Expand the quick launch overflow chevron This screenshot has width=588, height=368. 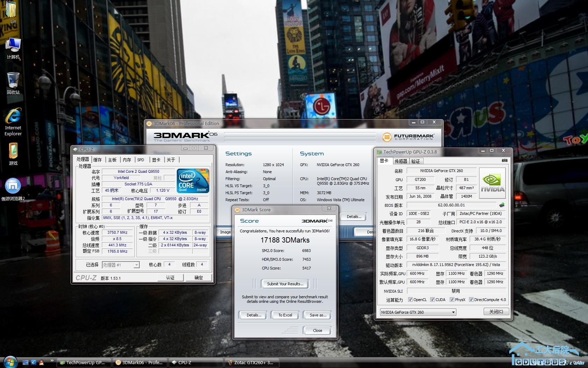tap(52, 361)
